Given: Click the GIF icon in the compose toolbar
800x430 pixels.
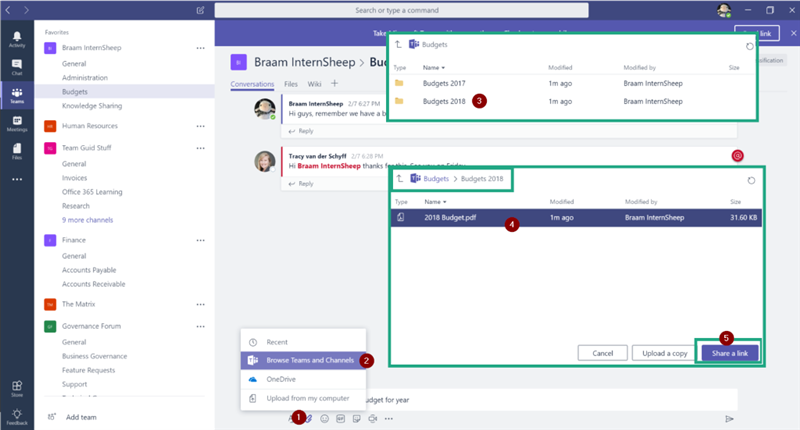Looking at the screenshot, I should 340,419.
